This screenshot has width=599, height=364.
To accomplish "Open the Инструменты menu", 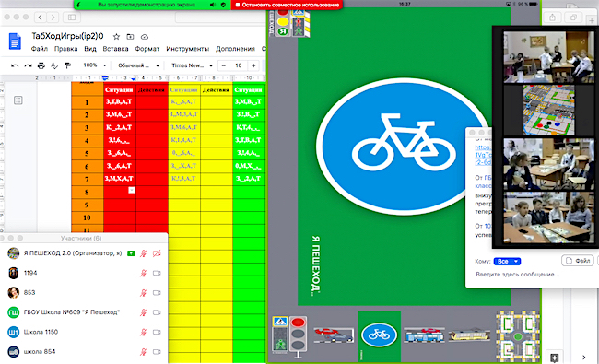I will 188,49.
